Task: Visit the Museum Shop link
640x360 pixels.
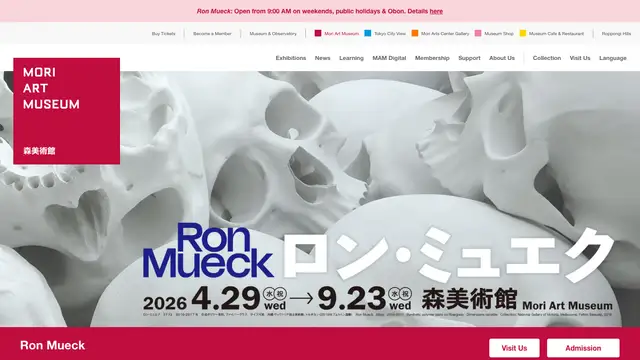Action: [499, 34]
